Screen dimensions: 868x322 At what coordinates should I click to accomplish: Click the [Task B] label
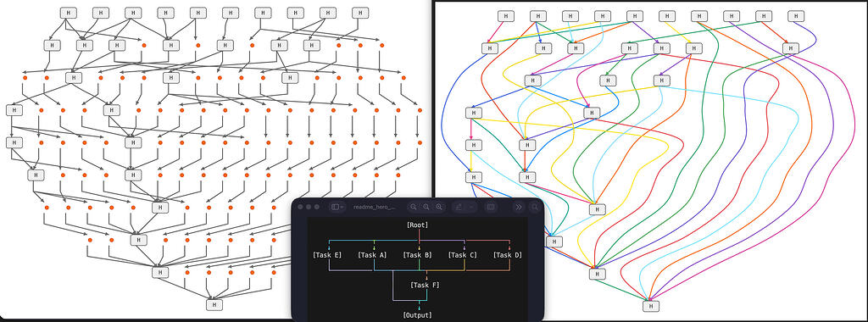click(x=417, y=255)
